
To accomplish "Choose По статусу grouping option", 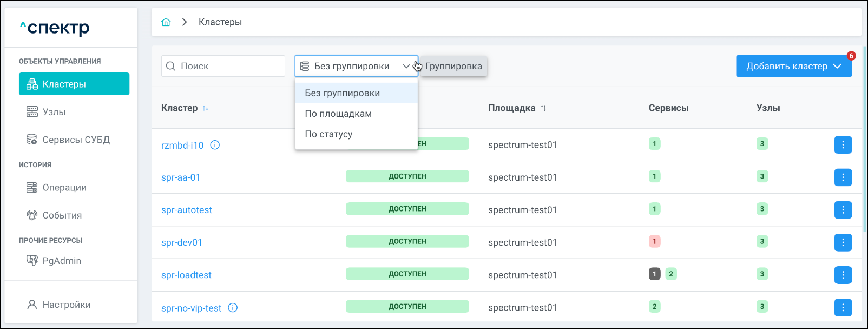I will pos(328,134).
